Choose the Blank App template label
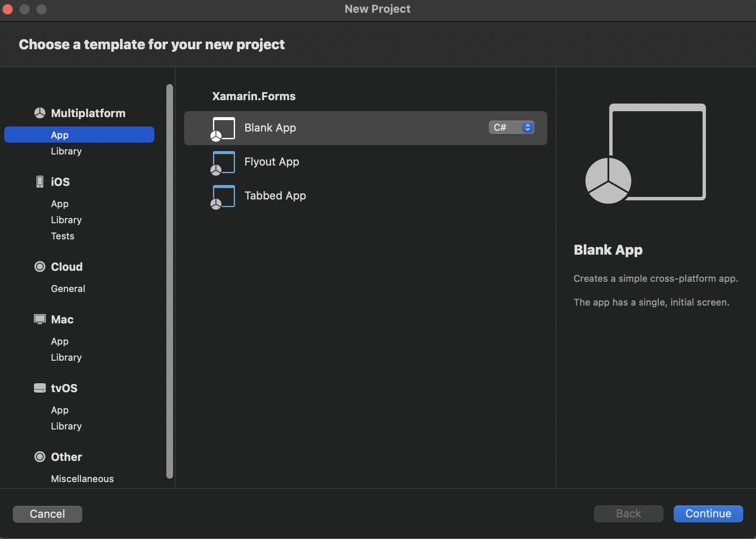 [270, 128]
